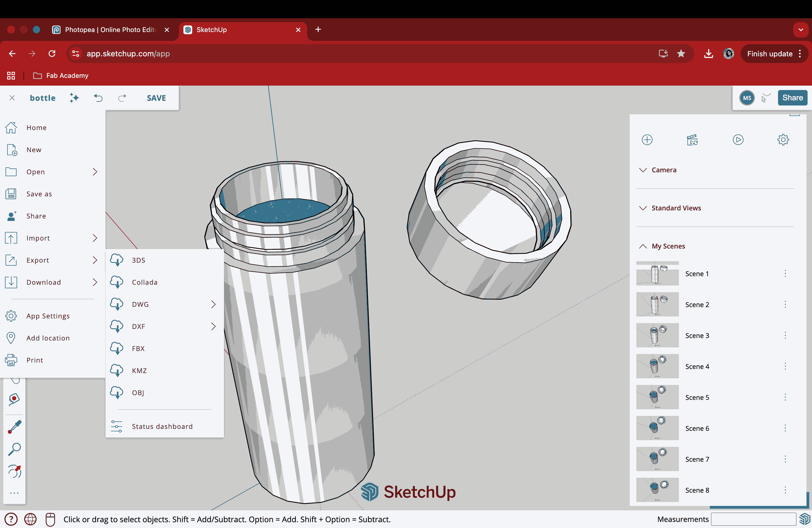The width and height of the screenshot is (812, 528).
Task: Click the SAVE button
Action: coord(156,98)
